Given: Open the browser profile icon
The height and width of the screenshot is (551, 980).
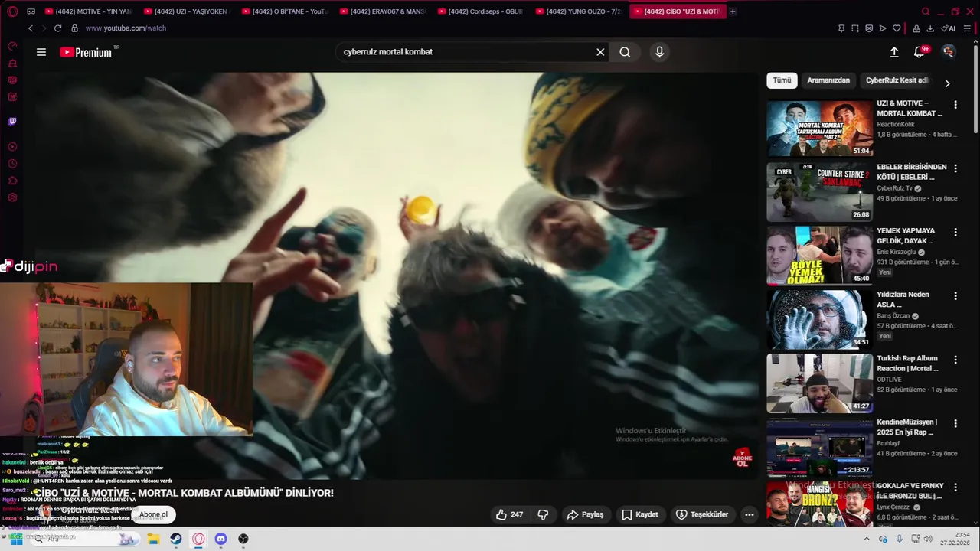Looking at the screenshot, I should tap(916, 28).
